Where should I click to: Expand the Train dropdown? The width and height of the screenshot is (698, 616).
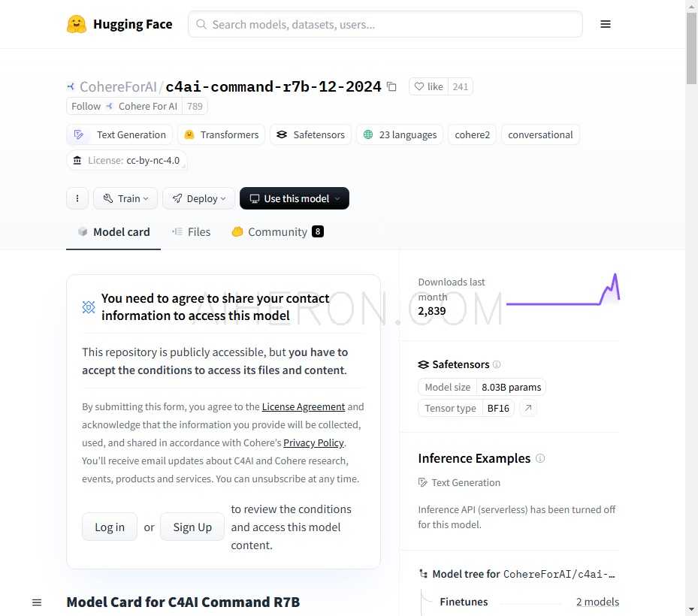point(125,198)
